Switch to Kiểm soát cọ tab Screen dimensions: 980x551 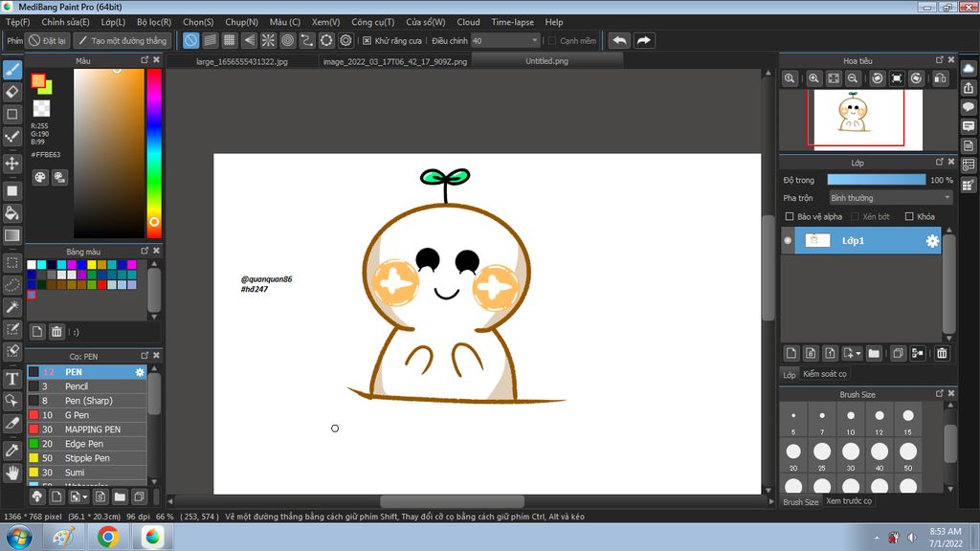824,374
